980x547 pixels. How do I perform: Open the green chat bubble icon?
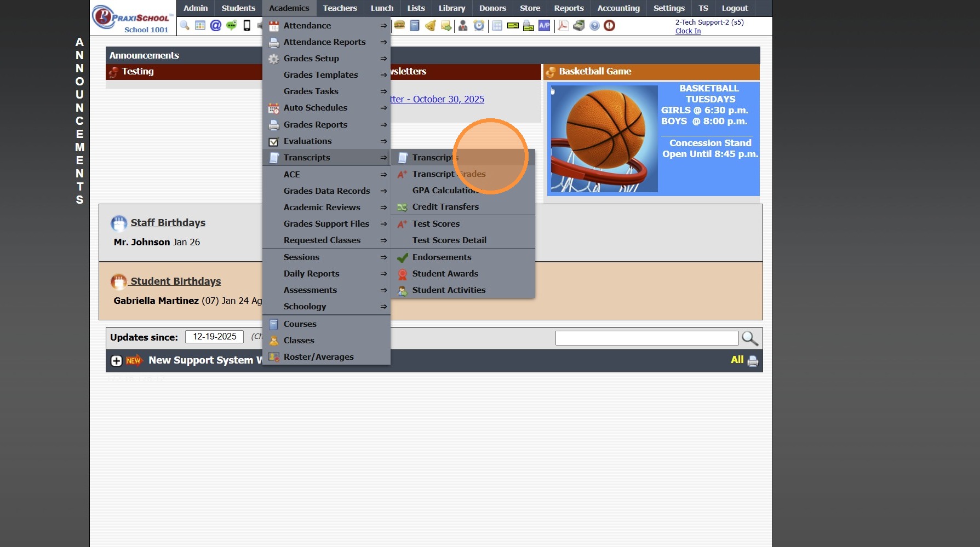232,26
